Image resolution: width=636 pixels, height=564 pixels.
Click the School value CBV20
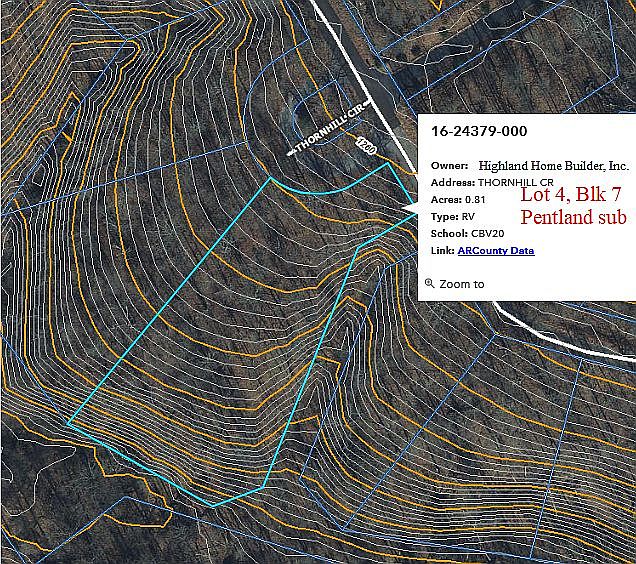(x=487, y=234)
